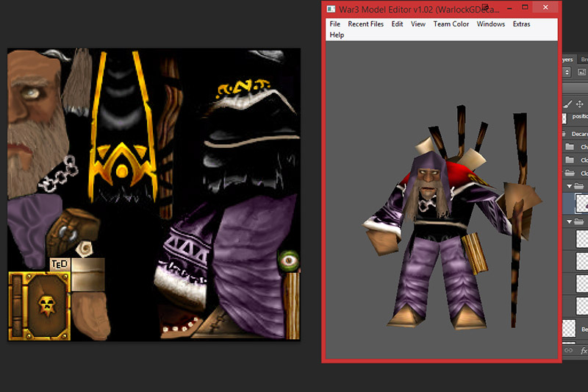Close the War3 Model Editor window
588x392 pixels.
point(545,7)
